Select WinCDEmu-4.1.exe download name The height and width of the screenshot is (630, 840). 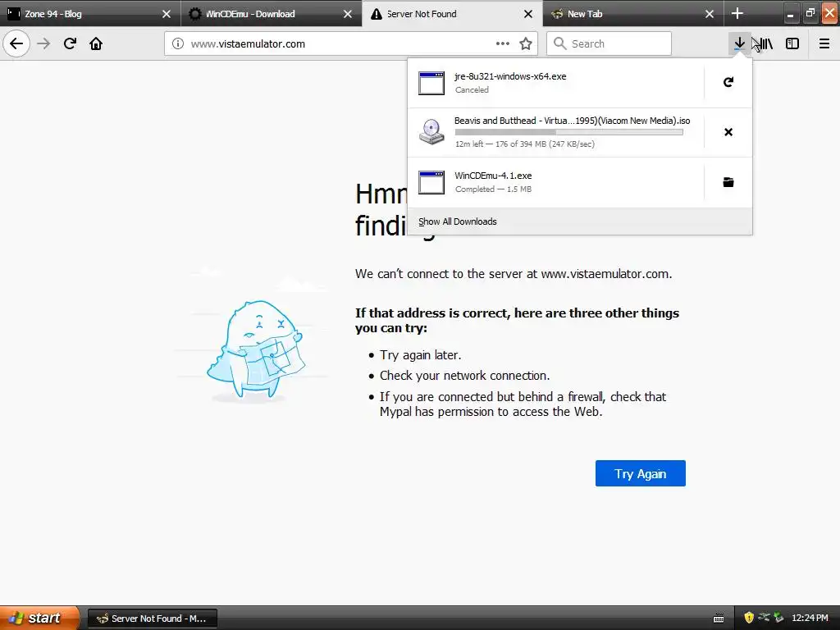pos(493,176)
